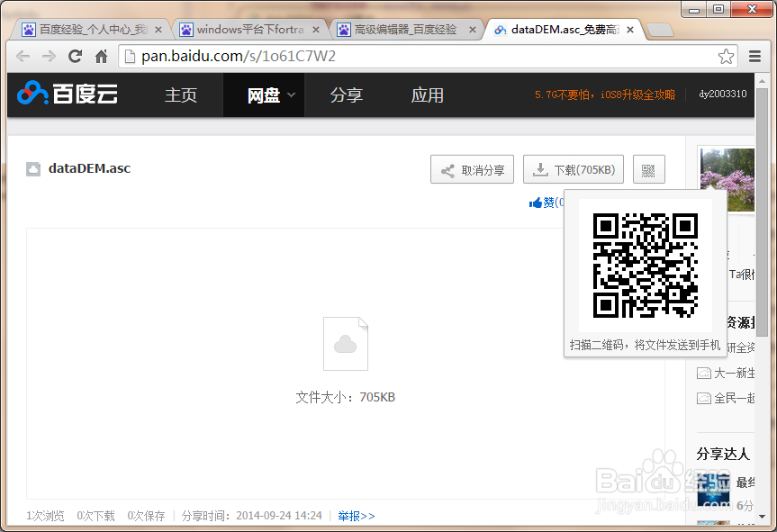Open the 分享 navigation item

pyautogui.click(x=347, y=95)
